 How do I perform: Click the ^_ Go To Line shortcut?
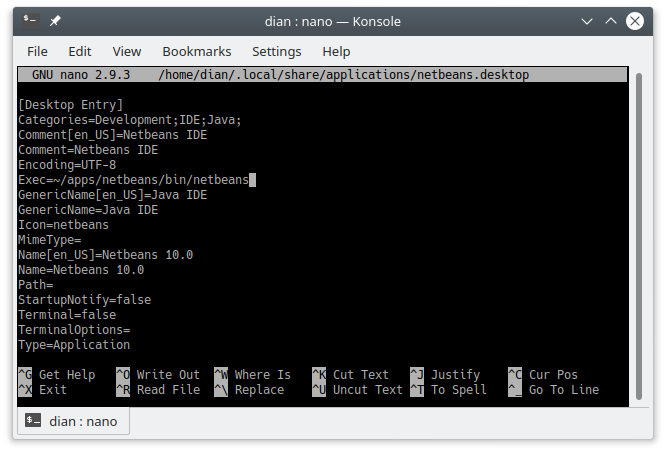tap(554, 390)
